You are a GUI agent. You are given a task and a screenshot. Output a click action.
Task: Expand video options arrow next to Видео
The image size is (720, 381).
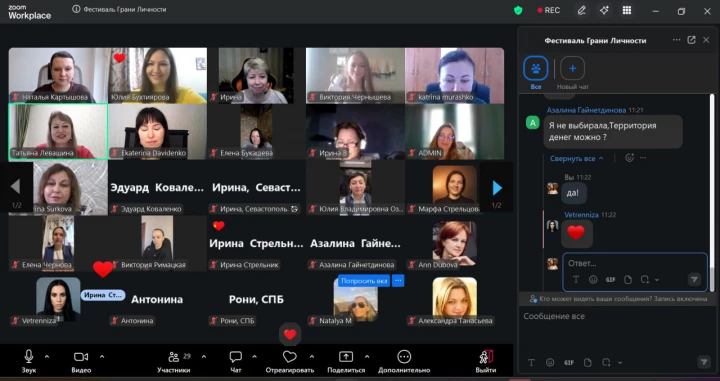point(102,356)
